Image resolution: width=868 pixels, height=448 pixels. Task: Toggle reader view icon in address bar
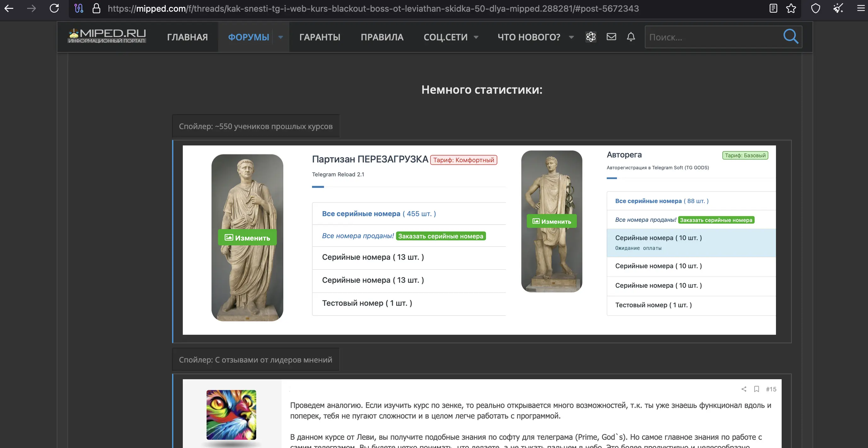click(773, 9)
